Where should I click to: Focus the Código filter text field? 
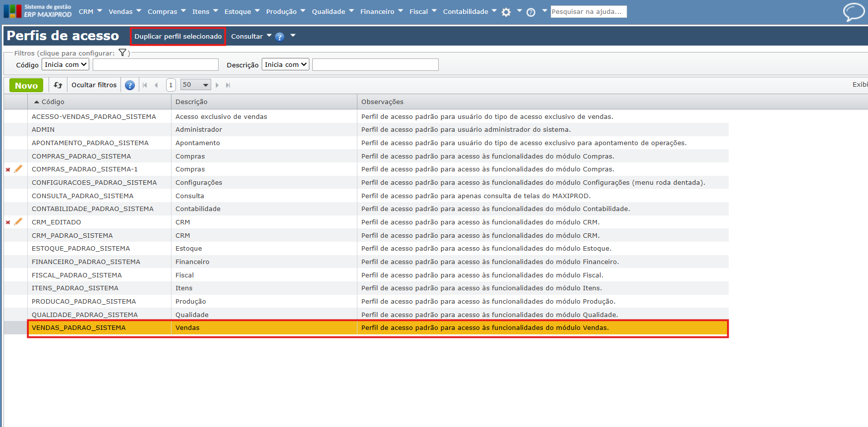point(156,65)
